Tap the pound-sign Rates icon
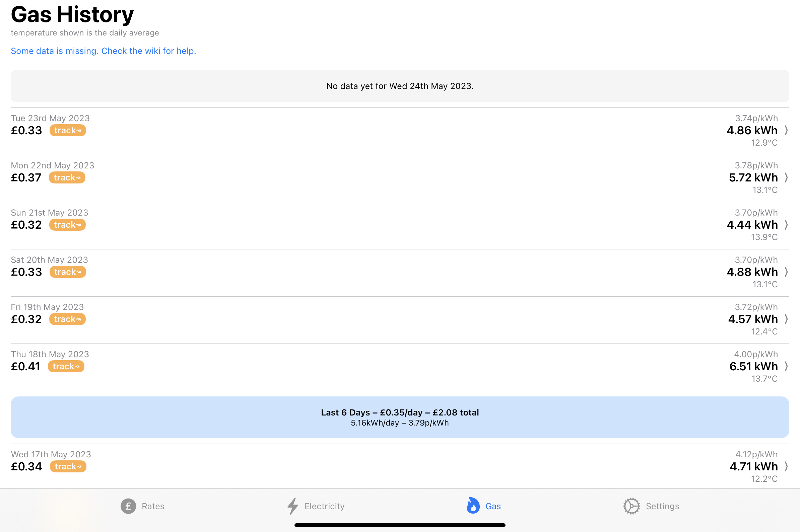The image size is (800, 532). click(x=128, y=506)
